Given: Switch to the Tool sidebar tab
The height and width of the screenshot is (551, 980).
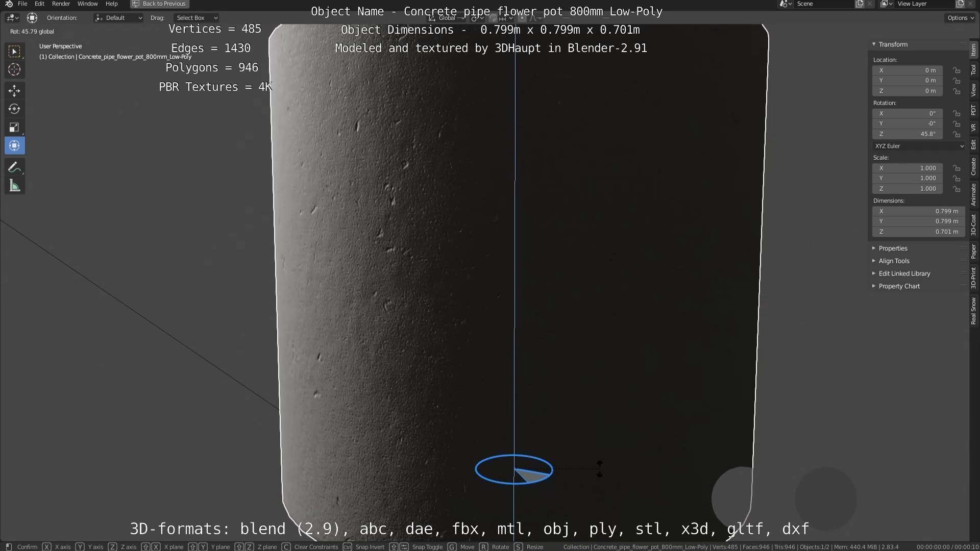Looking at the screenshot, I should pos(974,70).
